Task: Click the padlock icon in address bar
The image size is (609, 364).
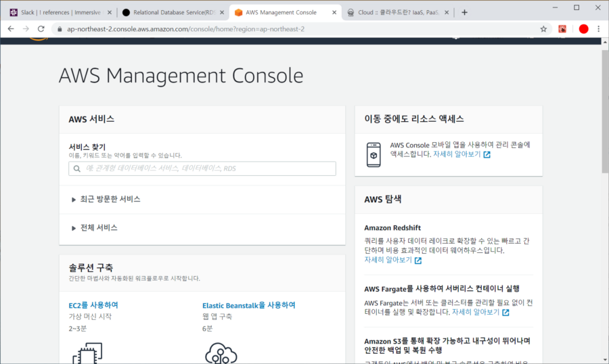Action: [x=60, y=29]
